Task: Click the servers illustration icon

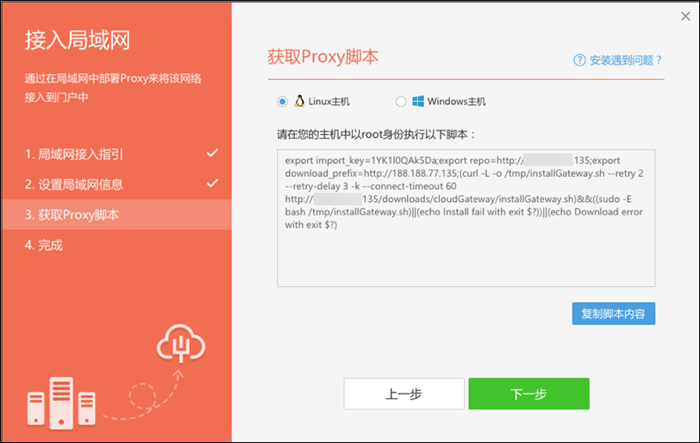Action: (x=61, y=403)
